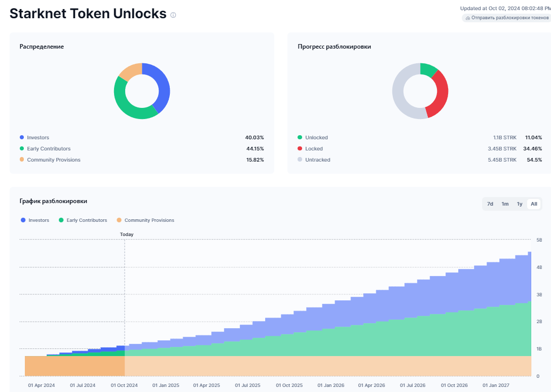Select the 1m time range button
Image resolution: width=551 pixels, height=392 pixels.
pos(504,204)
